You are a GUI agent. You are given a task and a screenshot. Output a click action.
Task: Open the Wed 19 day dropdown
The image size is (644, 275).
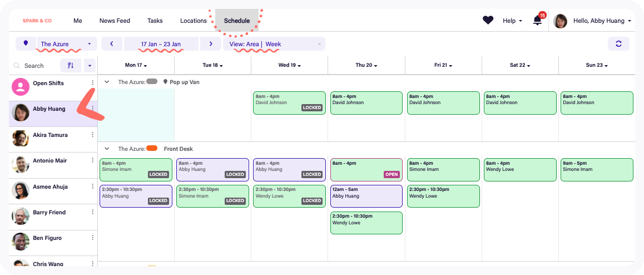[x=290, y=65]
